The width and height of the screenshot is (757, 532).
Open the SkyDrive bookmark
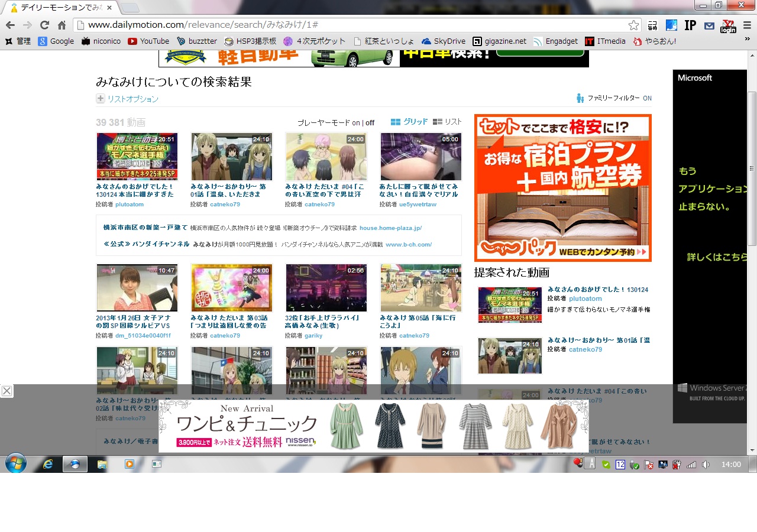click(444, 41)
